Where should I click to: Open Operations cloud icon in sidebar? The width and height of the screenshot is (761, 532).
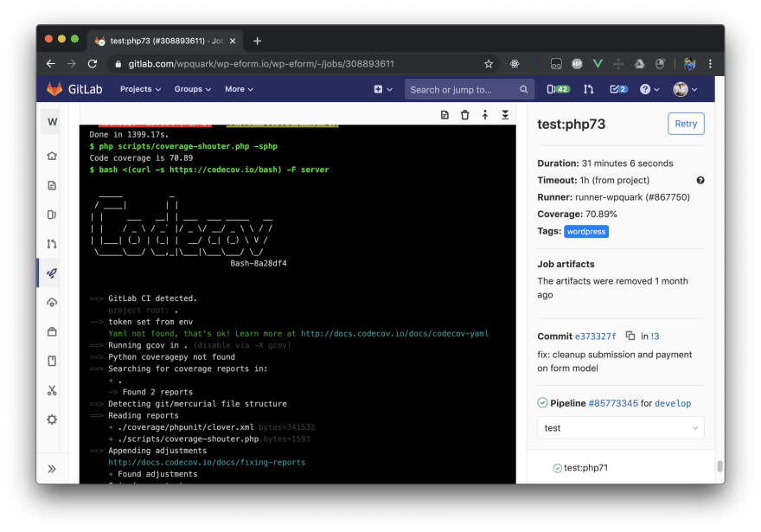coord(52,303)
